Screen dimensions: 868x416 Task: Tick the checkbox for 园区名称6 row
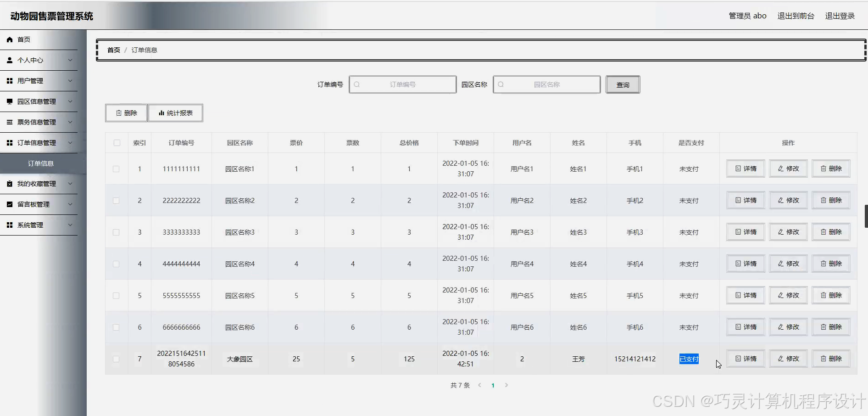tap(116, 327)
